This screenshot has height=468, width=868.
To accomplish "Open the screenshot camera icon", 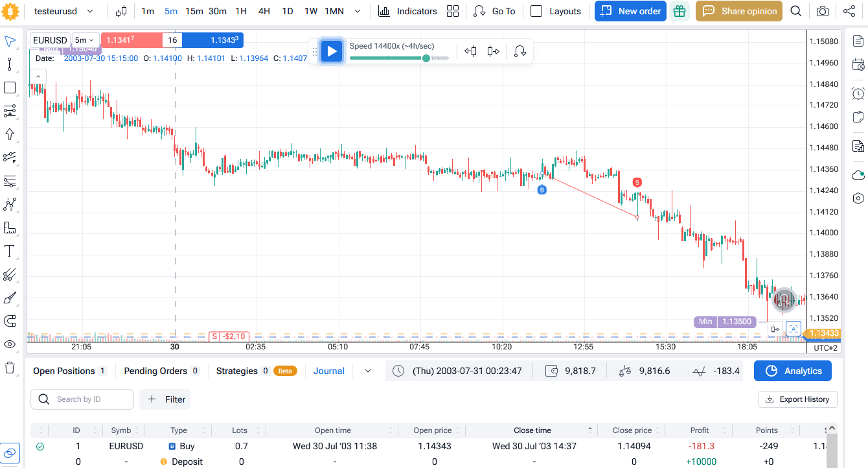I will click(822, 11).
